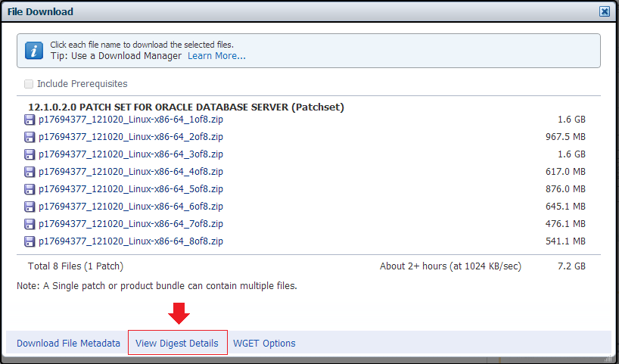Click the disk icon next to the 6of8 zip file
The image size is (619, 364).
(30, 207)
